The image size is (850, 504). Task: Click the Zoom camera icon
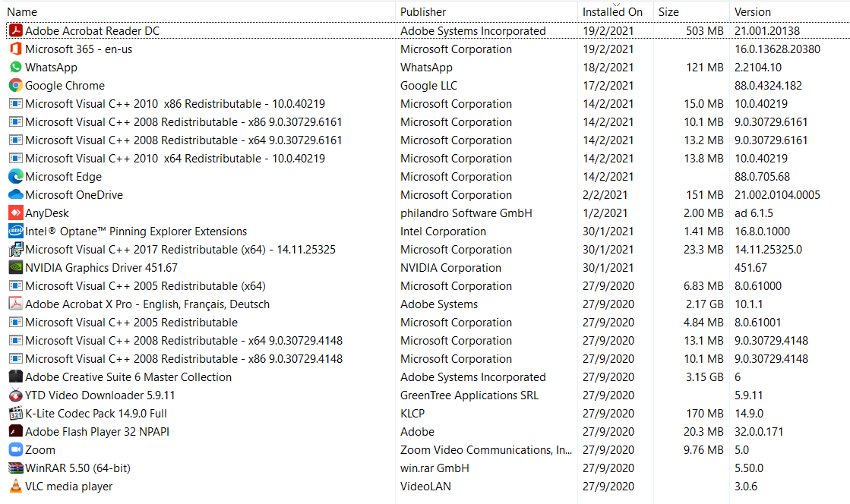pos(16,450)
